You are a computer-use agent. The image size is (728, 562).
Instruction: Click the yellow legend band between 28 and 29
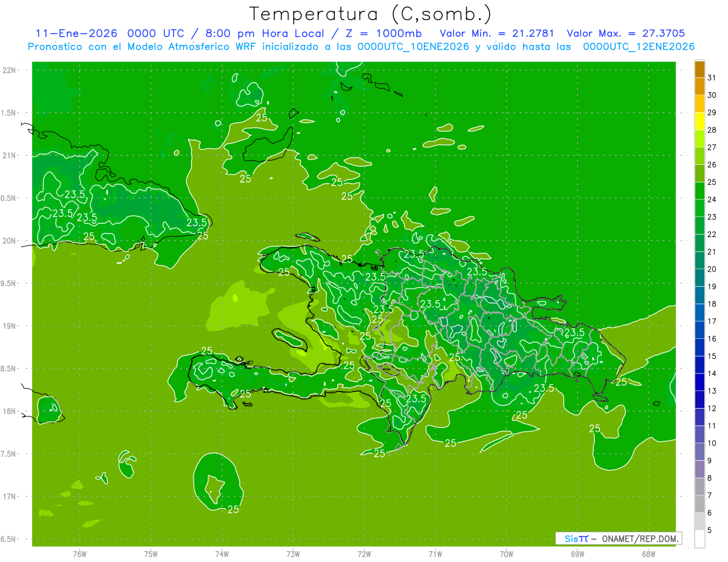699,121
